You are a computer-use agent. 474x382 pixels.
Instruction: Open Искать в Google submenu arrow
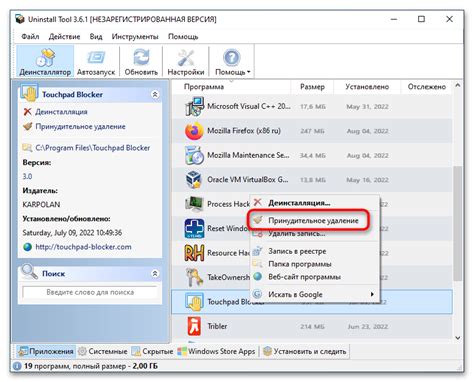(372, 294)
